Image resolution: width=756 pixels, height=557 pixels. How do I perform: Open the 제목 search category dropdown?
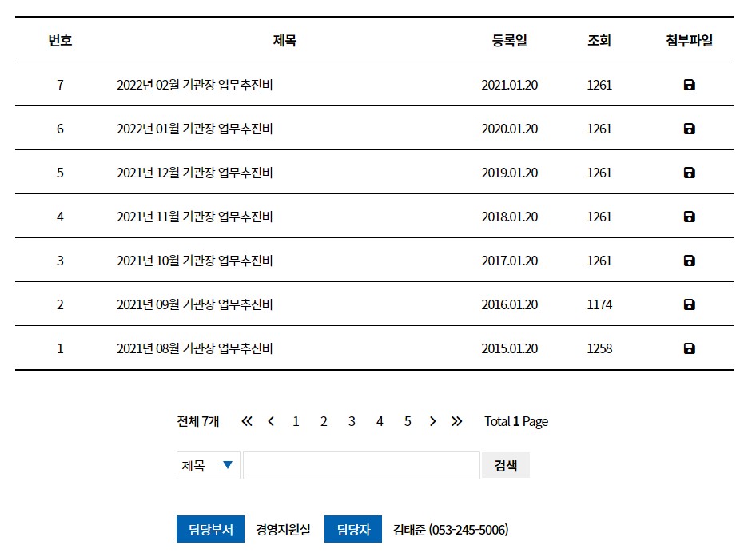[x=209, y=465]
